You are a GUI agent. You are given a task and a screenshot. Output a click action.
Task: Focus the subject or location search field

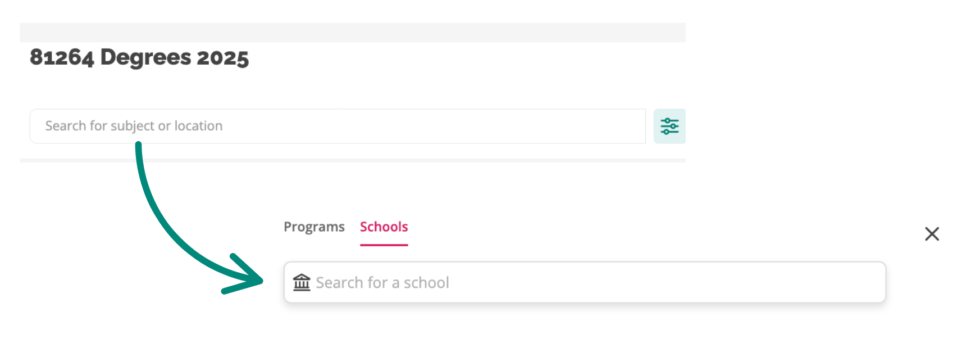(337, 126)
